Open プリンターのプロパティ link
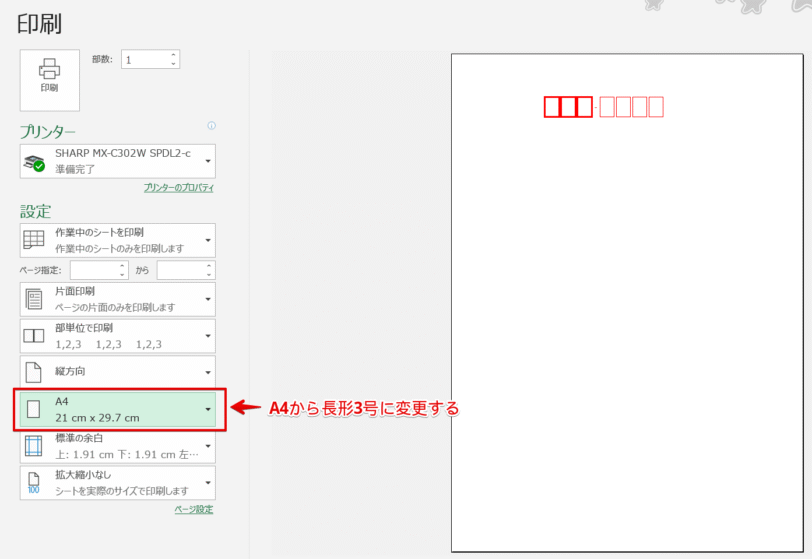The width and height of the screenshot is (812, 559). point(179,188)
